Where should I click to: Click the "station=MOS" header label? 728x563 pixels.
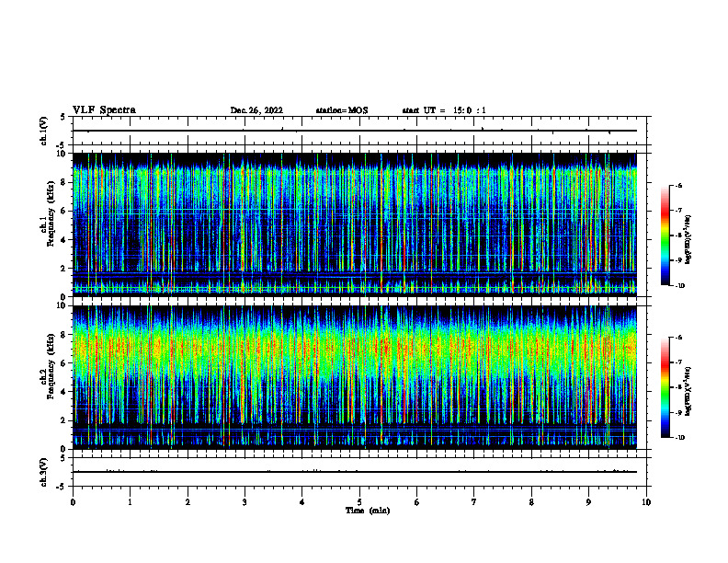point(342,110)
